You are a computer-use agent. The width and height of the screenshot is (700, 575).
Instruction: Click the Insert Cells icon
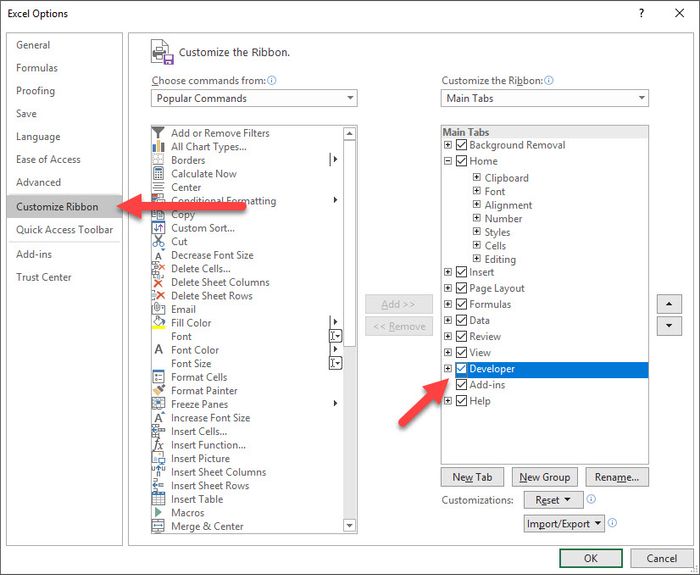(158, 431)
